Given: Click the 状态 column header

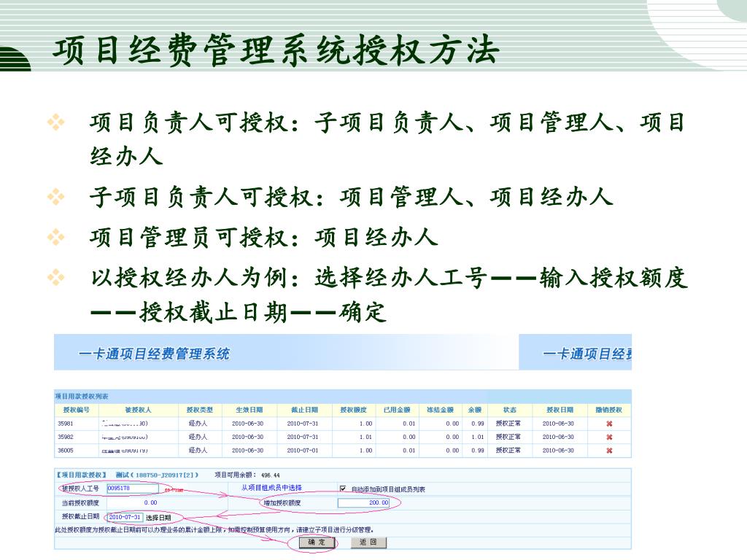Looking at the screenshot, I should click(x=509, y=410).
